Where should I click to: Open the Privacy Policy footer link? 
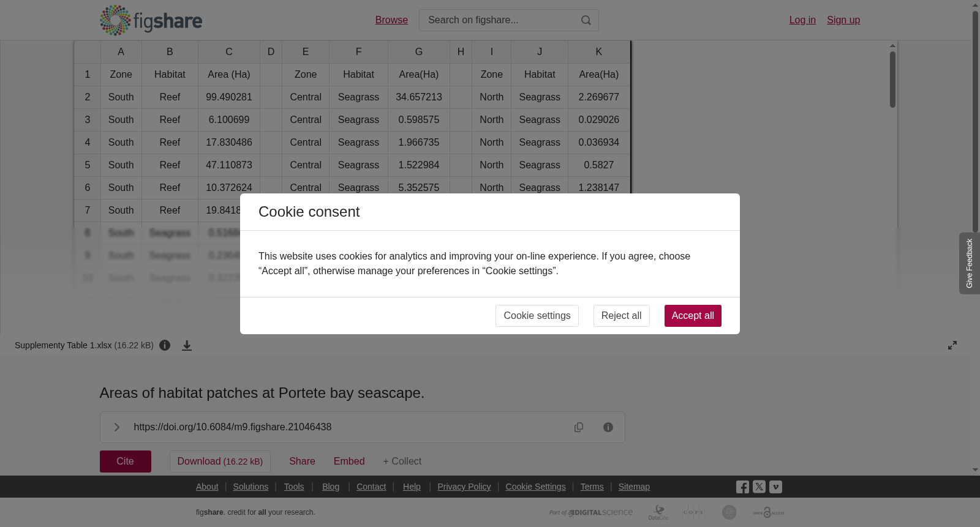click(464, 487)
